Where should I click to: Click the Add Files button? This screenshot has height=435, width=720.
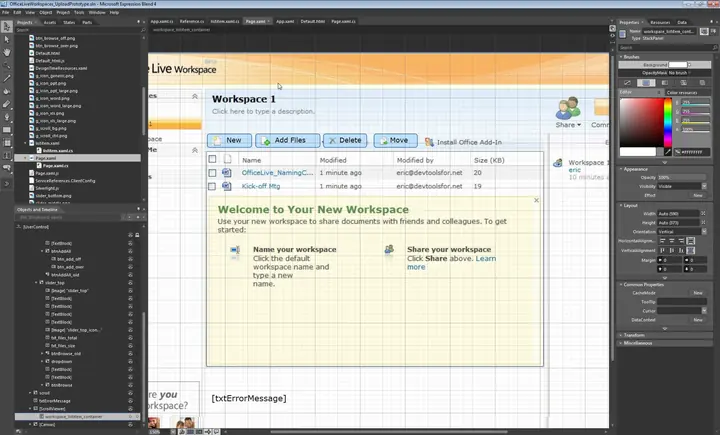[x=287, y=141]
